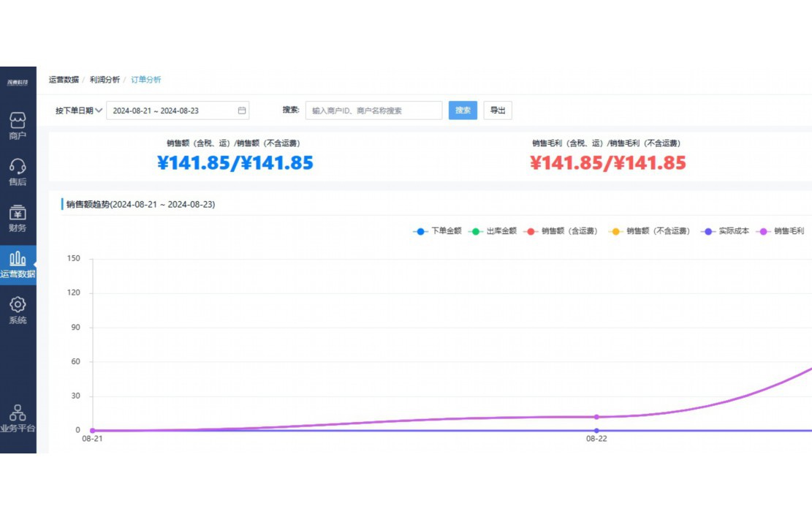Open the 商户 section in the sidebar

18,126
